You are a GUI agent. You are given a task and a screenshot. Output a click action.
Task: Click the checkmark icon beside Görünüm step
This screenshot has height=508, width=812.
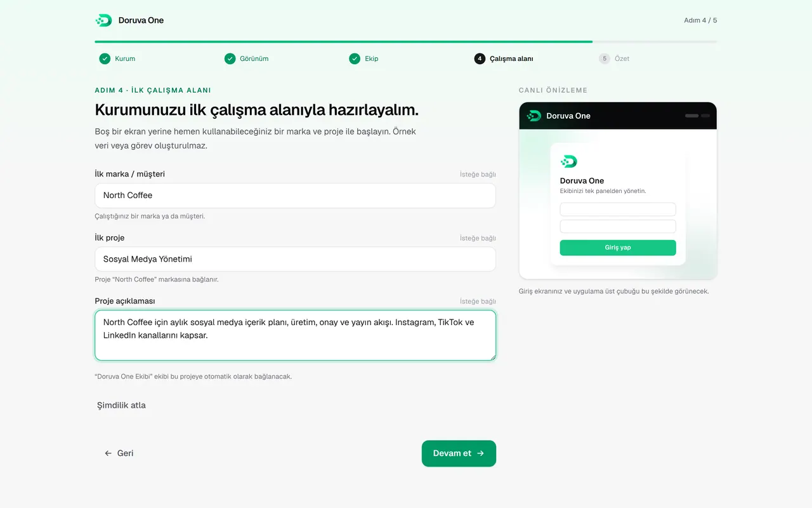click(230, 58)
